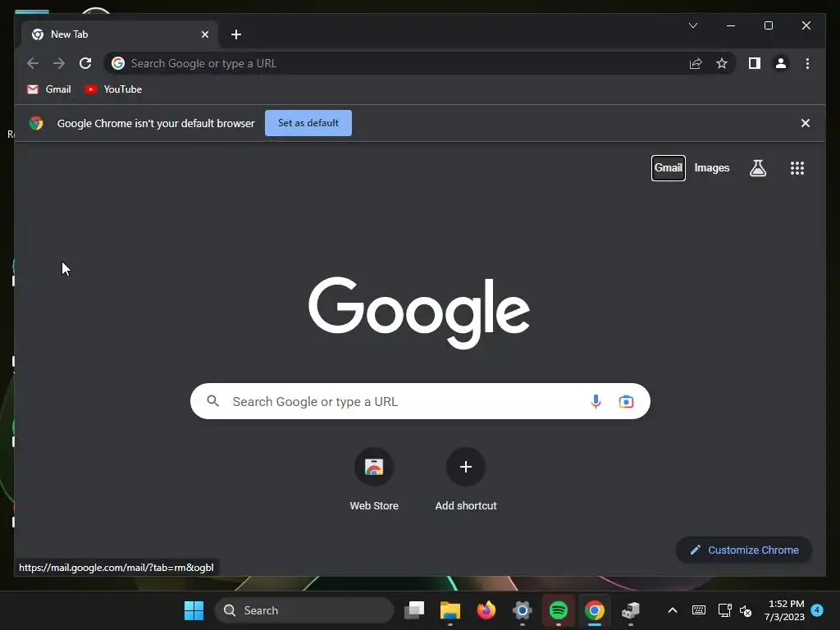Open the Windows Start menu

[x=194, y=610]
